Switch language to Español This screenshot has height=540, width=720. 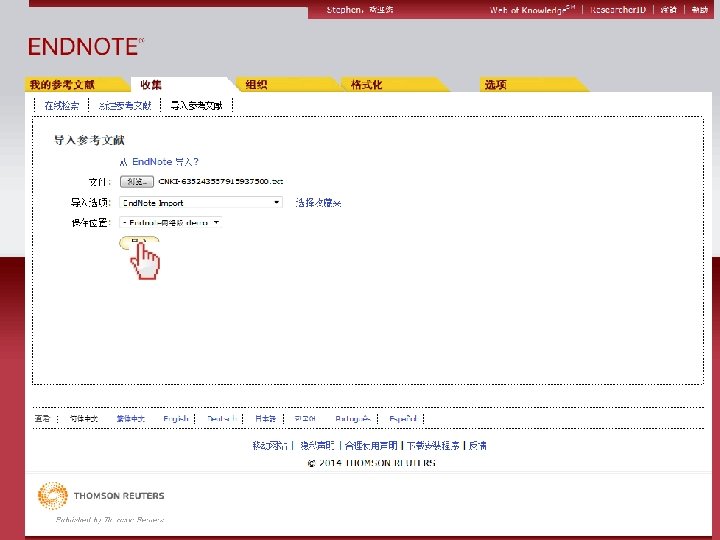pyautogui.click(x=403, y=418)
